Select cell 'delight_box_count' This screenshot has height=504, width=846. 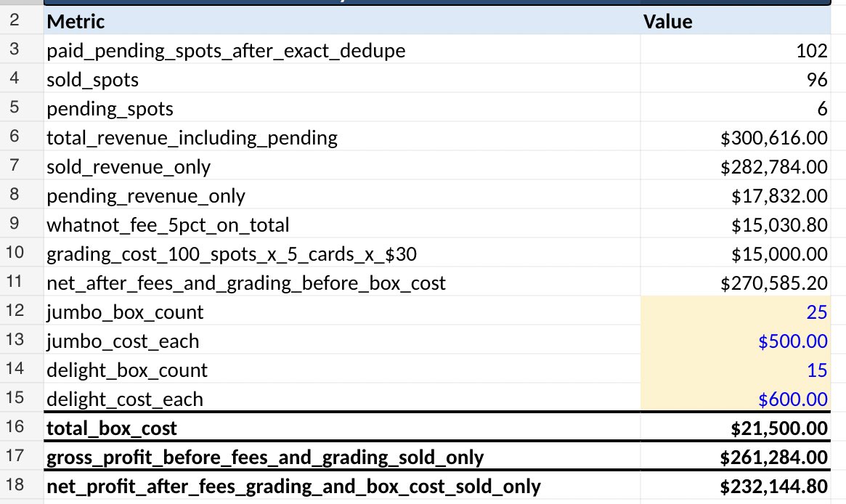coord(342,370)
